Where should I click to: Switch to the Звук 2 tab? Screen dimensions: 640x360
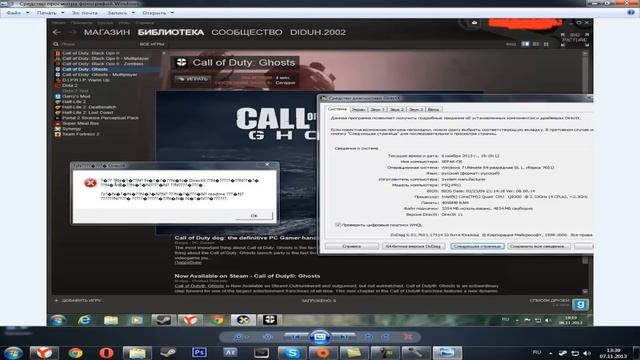click(x=397, y=109)
